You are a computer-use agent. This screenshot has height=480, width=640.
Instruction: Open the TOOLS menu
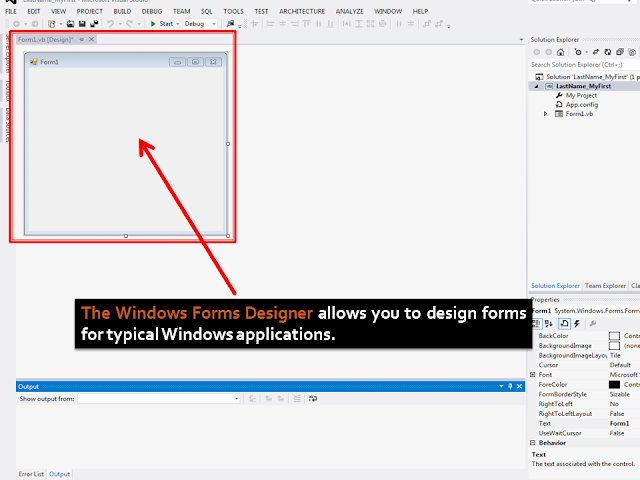(x=233, y=11)
